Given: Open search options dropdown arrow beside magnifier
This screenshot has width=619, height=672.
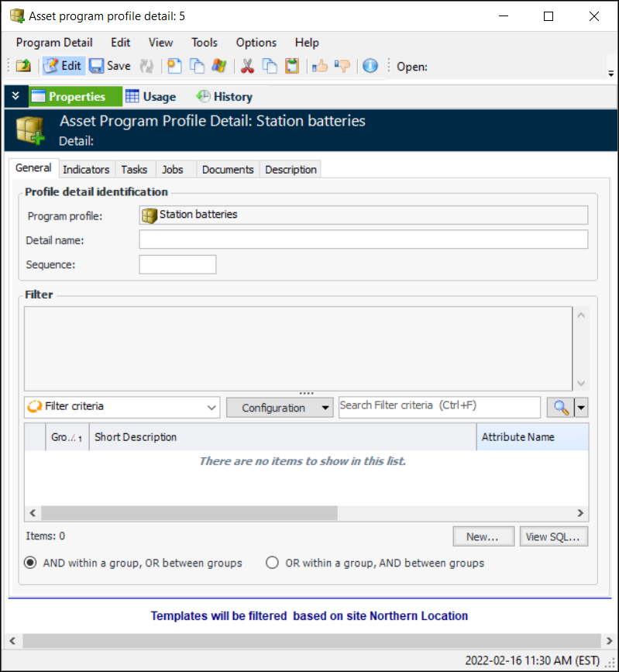Looking at the screenshot, I should coord(581,407).
